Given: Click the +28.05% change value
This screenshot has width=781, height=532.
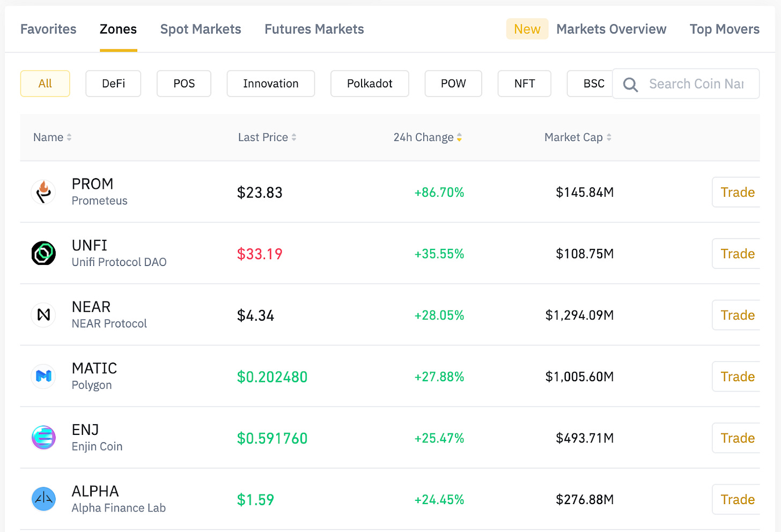Looking at the screenshot, I should (439, 315).
